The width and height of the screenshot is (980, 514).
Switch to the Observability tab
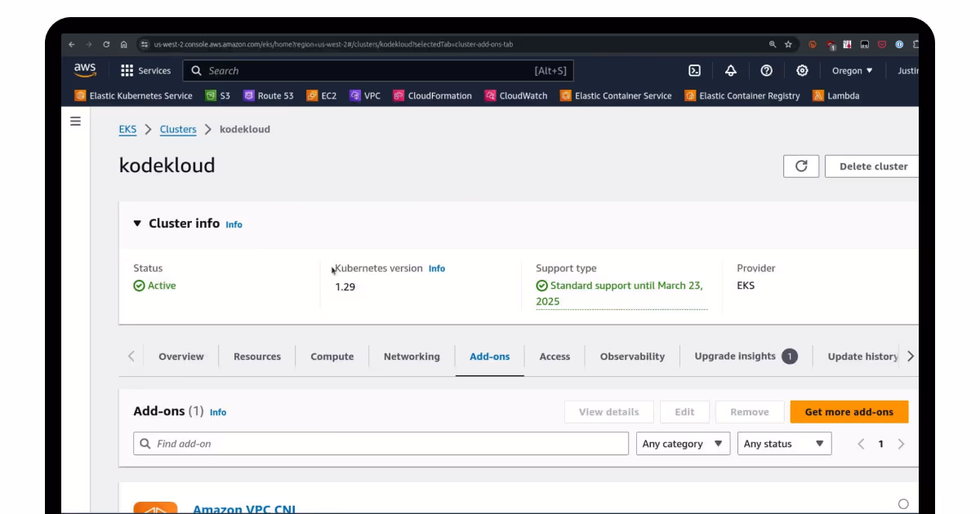click(x=632, y=357)
